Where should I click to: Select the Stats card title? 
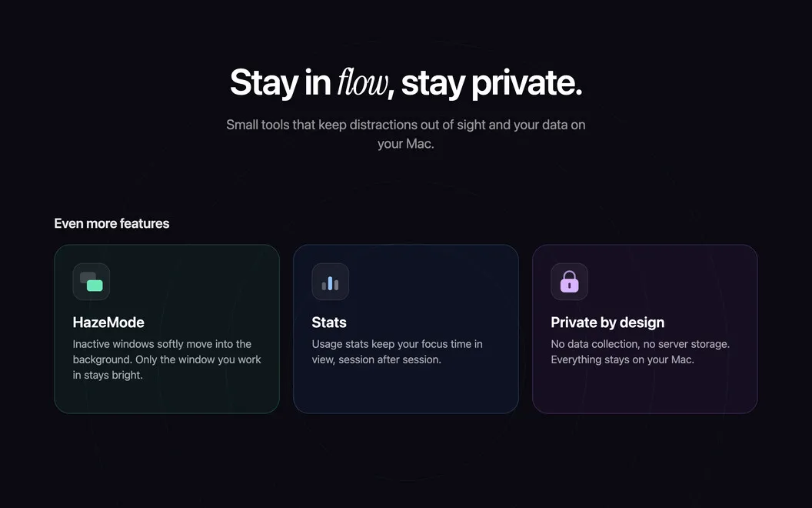click(x=329, y=323)
